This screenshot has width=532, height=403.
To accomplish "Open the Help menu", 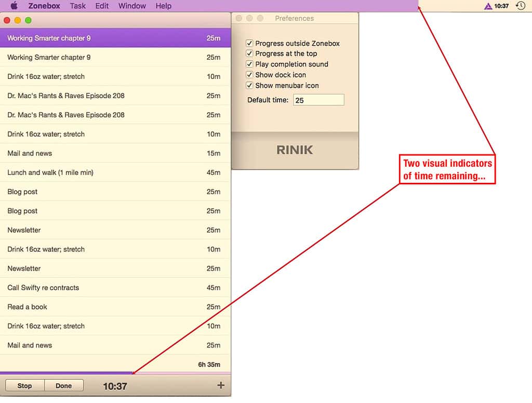I will click(x=164, y=6).
